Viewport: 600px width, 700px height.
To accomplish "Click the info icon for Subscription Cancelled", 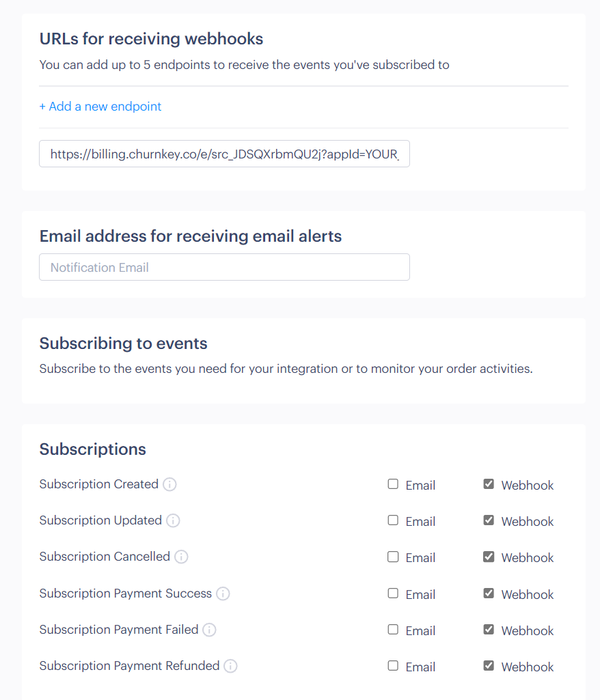I will pyautogui.click(x=181, y=557).
